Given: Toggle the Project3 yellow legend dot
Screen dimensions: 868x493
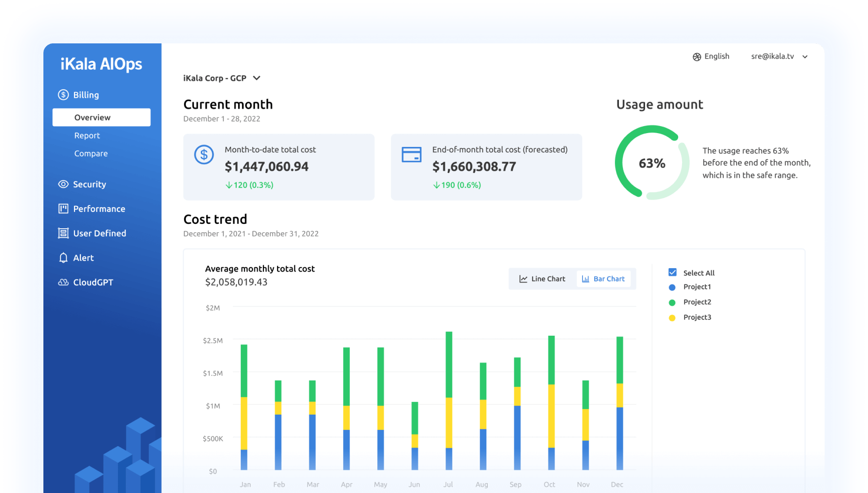Looking at the screenshot, I should point(672,317).
